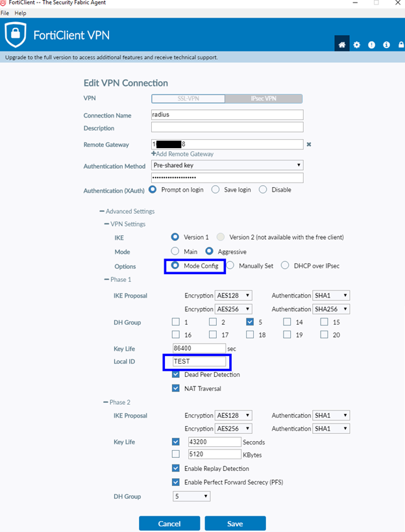
Task: Toggle NAT Traversal checkbox
Action: coord(175,388)
